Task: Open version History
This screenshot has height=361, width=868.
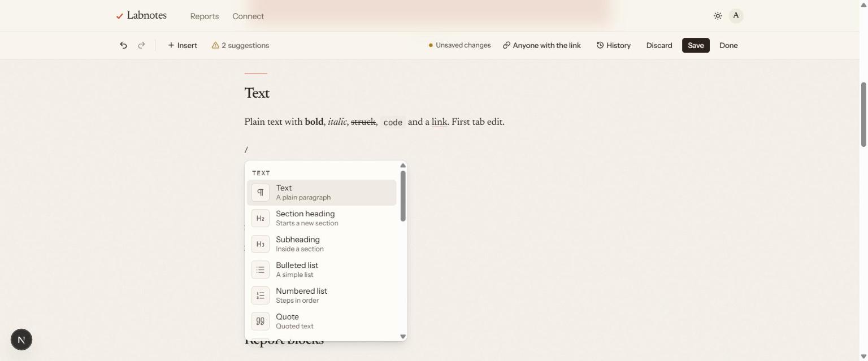Action: pos(614,45)
